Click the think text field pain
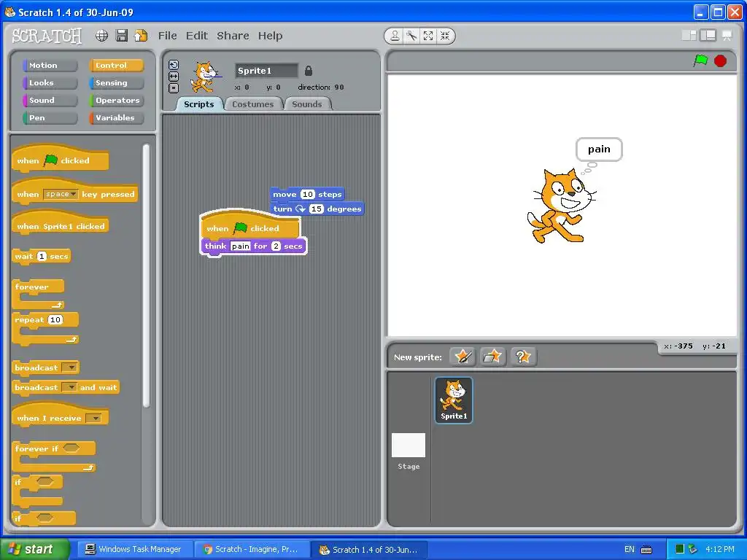The width and height of the screenshot is (747, 560). point(240,246)
